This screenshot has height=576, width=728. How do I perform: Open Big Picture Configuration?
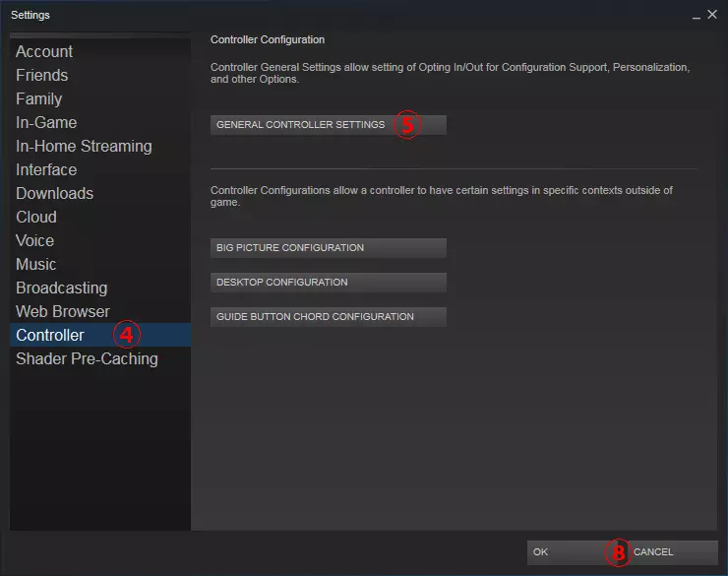click(x=329, y=248)
